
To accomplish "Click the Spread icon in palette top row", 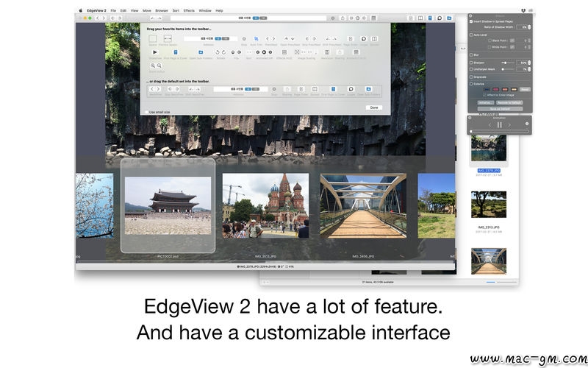I will click(x=375, y=39).
